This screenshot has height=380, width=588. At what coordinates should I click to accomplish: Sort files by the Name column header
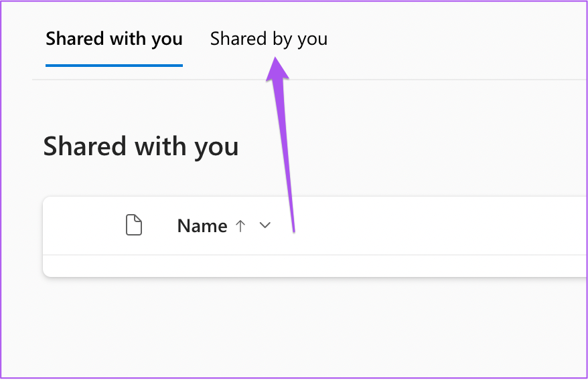click(x=202, y=225)
